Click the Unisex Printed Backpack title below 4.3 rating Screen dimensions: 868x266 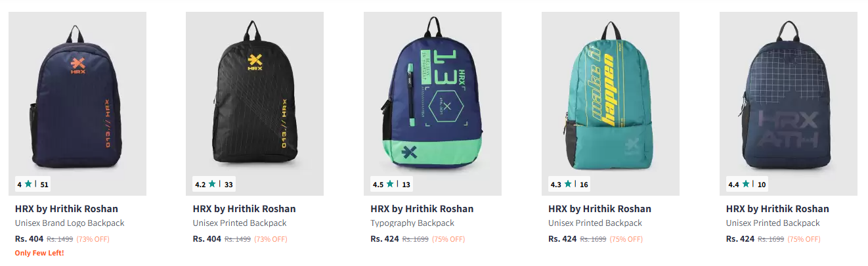595,223
